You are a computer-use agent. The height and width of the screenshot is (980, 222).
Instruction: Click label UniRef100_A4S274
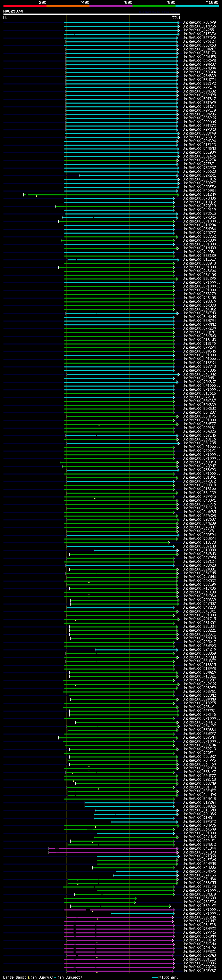pyautogui.click(x=199, y=160)
